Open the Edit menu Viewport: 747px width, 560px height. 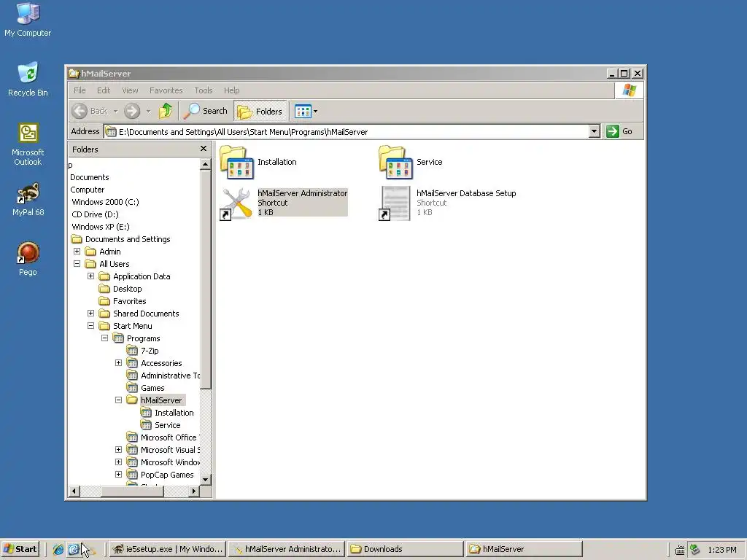coord(104,90)
